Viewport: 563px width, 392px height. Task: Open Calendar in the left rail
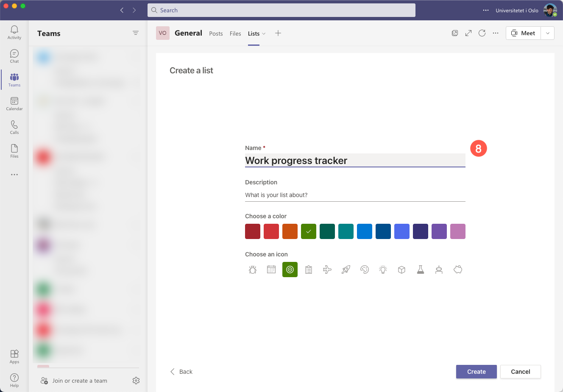coord(14,103)
